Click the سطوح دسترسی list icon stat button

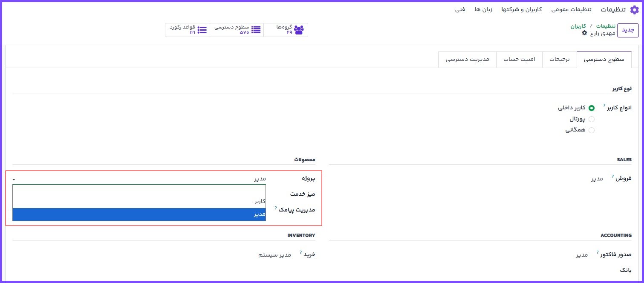coord(256,30)
